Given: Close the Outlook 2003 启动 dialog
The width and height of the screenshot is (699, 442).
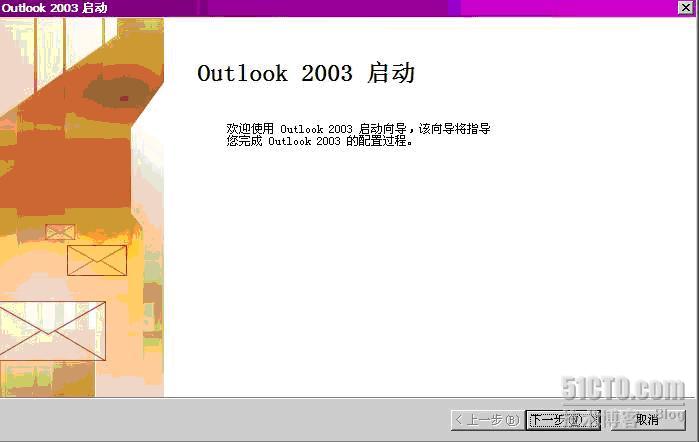Looking at the screenshot, I should point(686,7).
